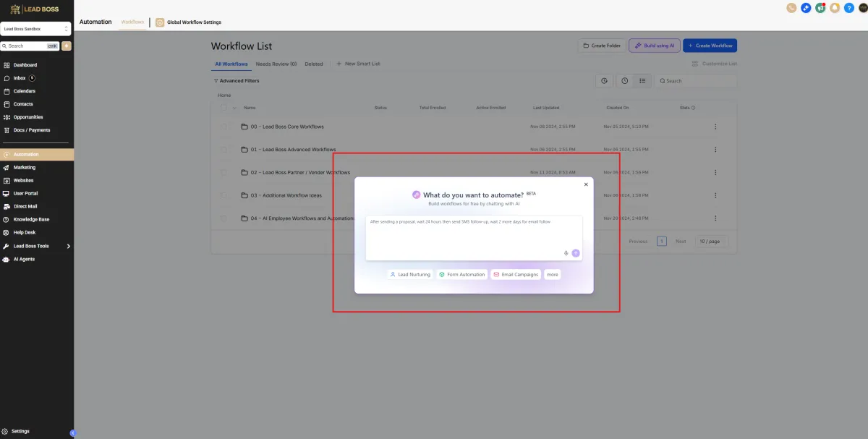Switch to the list view toggle

642,81
